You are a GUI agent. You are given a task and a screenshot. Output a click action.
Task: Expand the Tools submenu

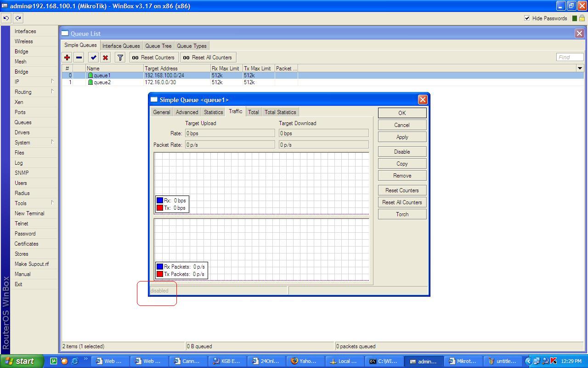point(52,203)
